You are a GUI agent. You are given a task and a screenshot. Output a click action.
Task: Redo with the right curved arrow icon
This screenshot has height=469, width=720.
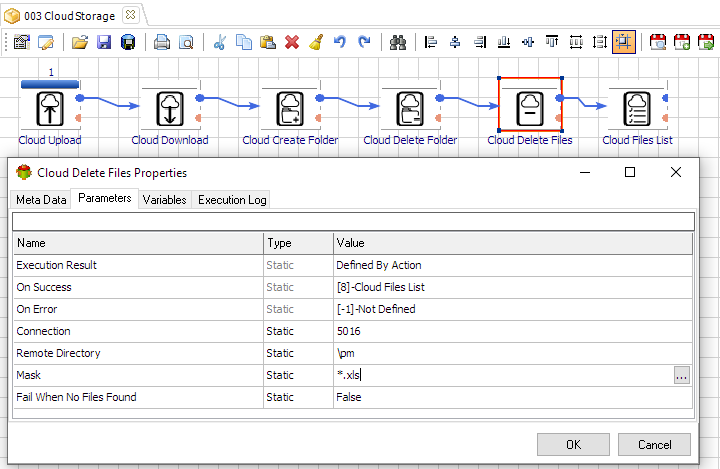pos(364,42)
